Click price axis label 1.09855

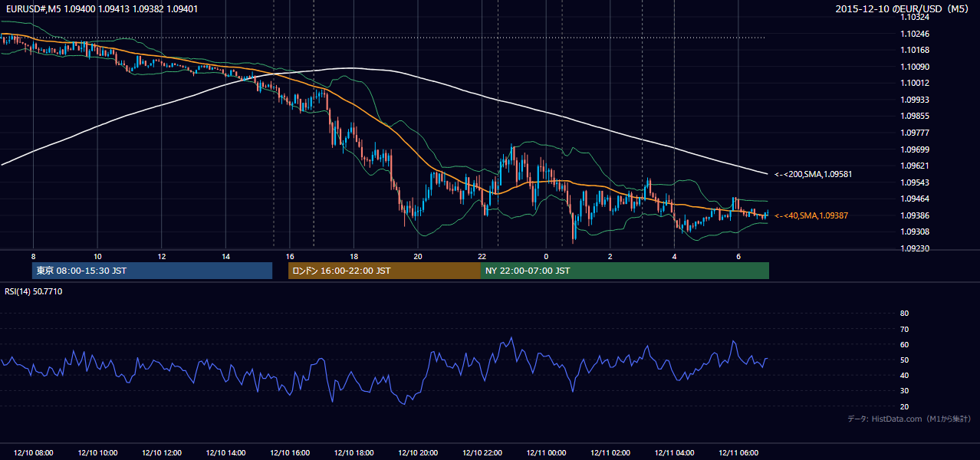(x=913, y=116)
